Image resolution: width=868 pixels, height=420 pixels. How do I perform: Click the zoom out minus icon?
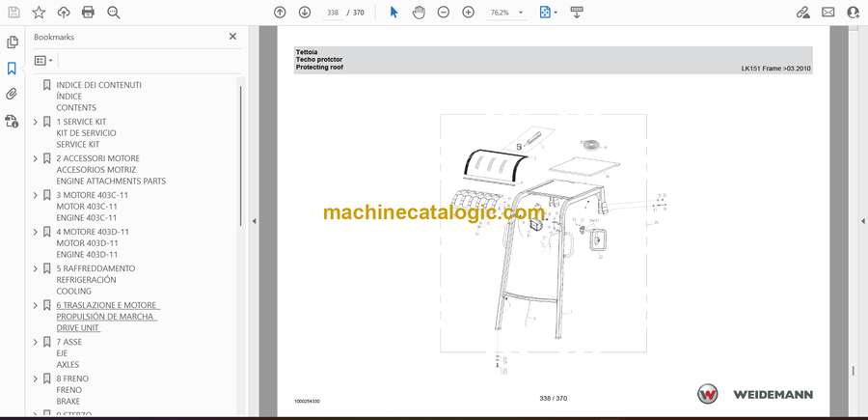point(444,13)
